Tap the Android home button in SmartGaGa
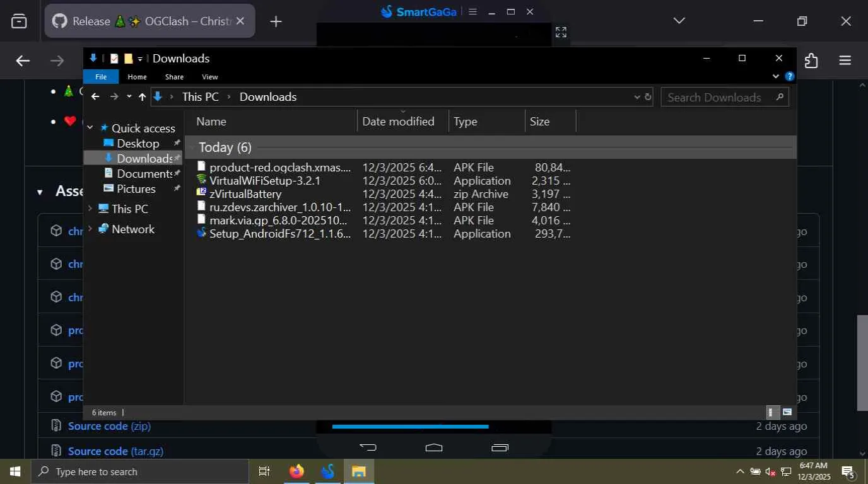Image resolution: width=868 pixels, height=484 pixels. click(x=434, y=447)
